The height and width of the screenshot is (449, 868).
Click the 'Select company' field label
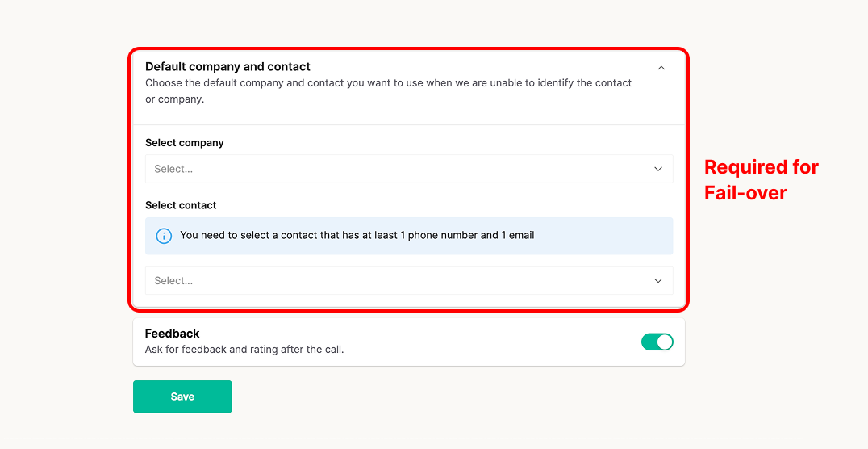185,142
